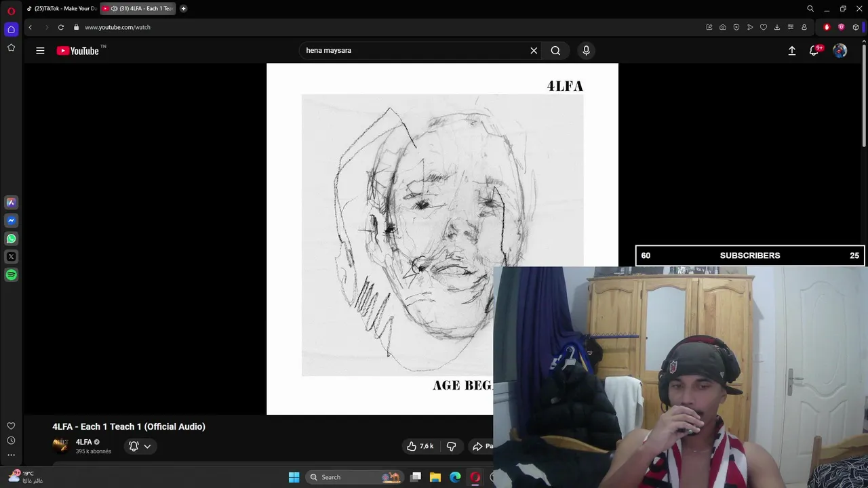Click the page vertical scrollbar
Screen dimensions: 868x488
click(x=865, y=95)
